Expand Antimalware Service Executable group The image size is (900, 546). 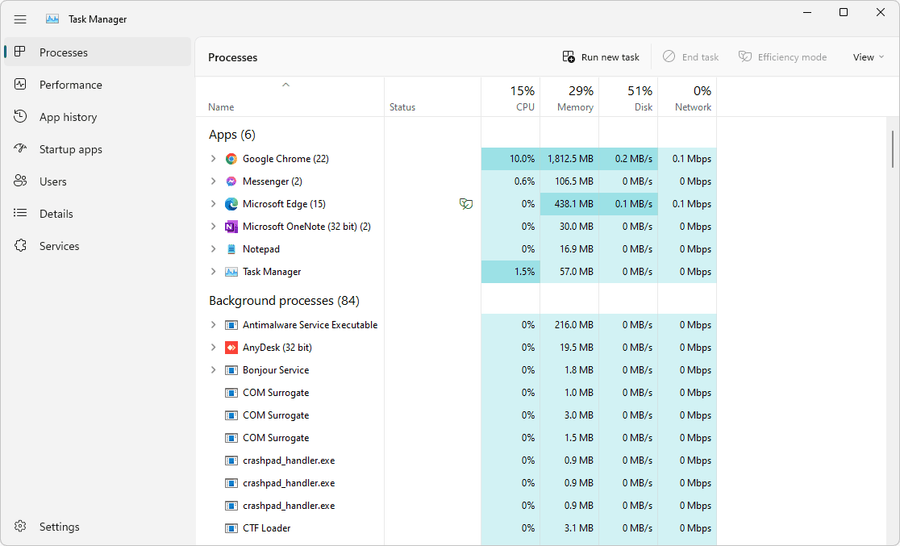[213, 324]
